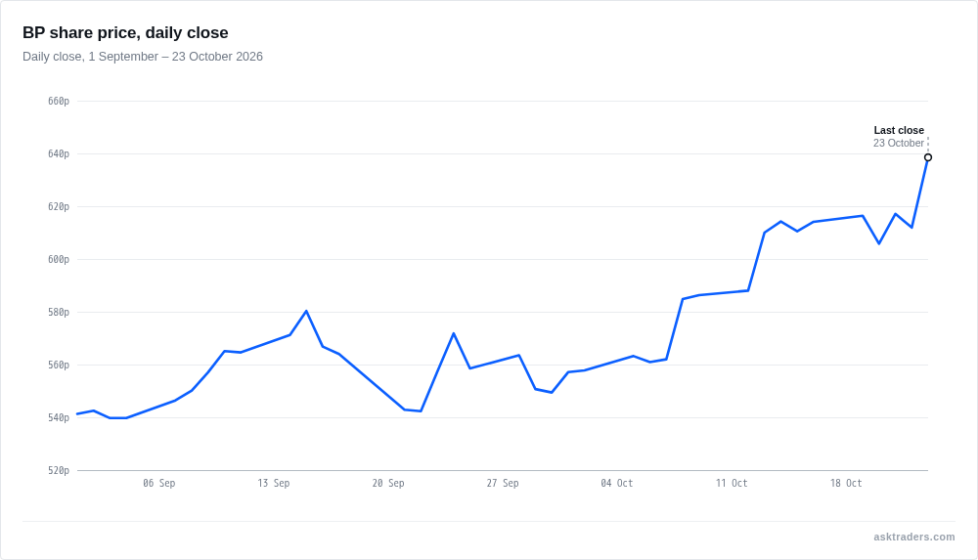978x560 pixels.
Task: Click the '06 Sep' x-axis label
Action: pos(159,484)
